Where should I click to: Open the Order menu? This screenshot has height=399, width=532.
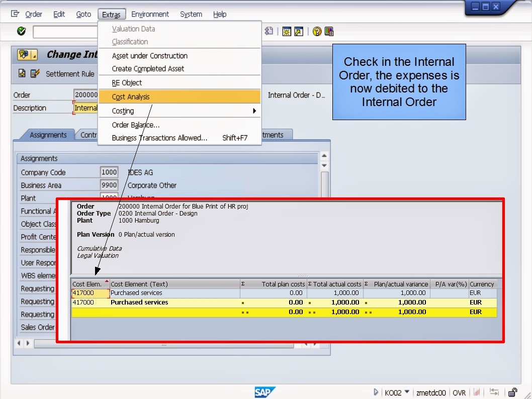pos(34,14)
